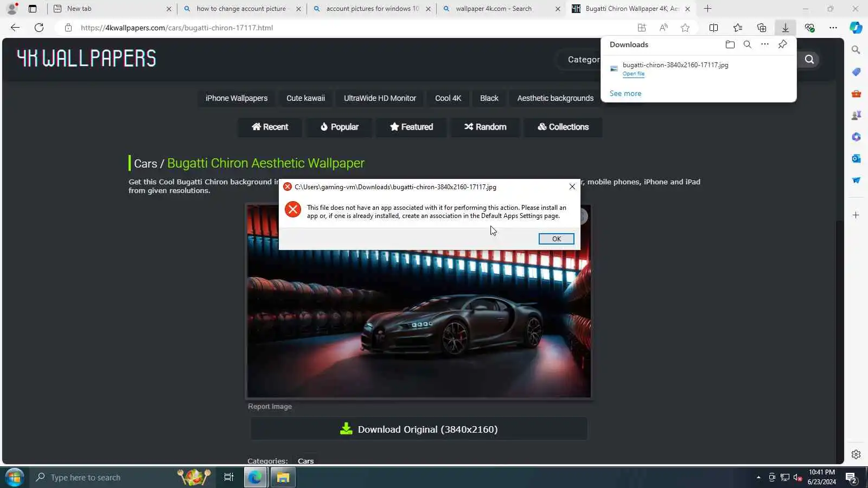Screen dimensions: 868x488
Task: Open Copilot sidebar icon
Action: [856, 28]
